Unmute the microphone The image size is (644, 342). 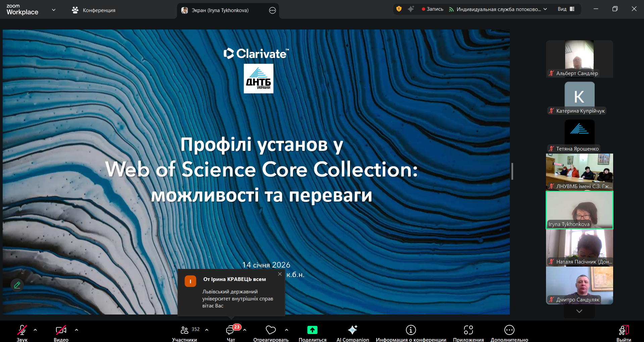[22, 330]
